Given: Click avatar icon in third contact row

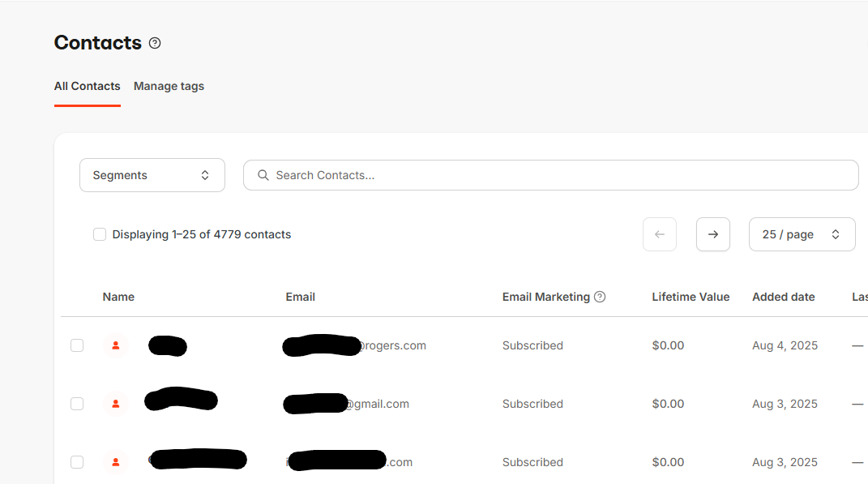Looking at the screenshot, I should tap(116, 462).
